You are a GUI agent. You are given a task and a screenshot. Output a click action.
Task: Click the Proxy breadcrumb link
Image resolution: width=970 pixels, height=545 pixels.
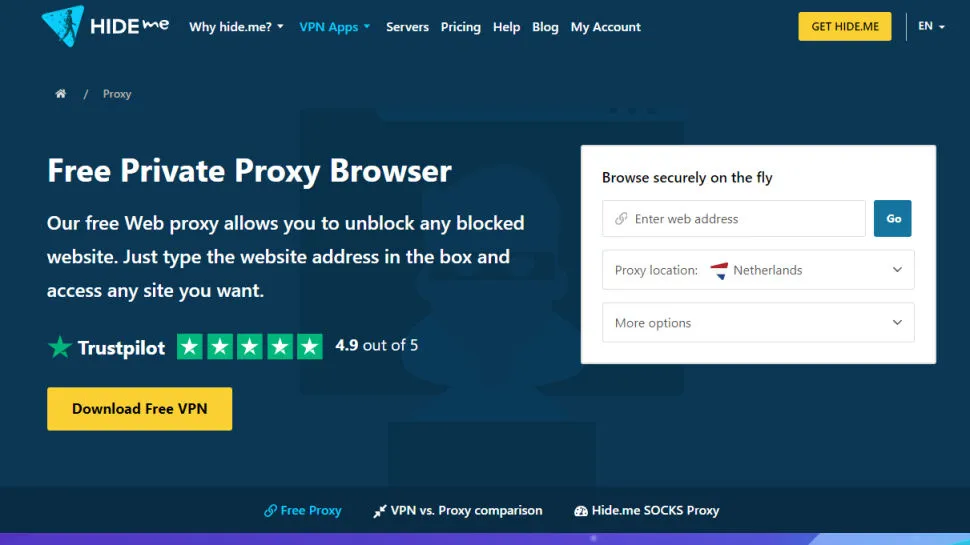117,94
